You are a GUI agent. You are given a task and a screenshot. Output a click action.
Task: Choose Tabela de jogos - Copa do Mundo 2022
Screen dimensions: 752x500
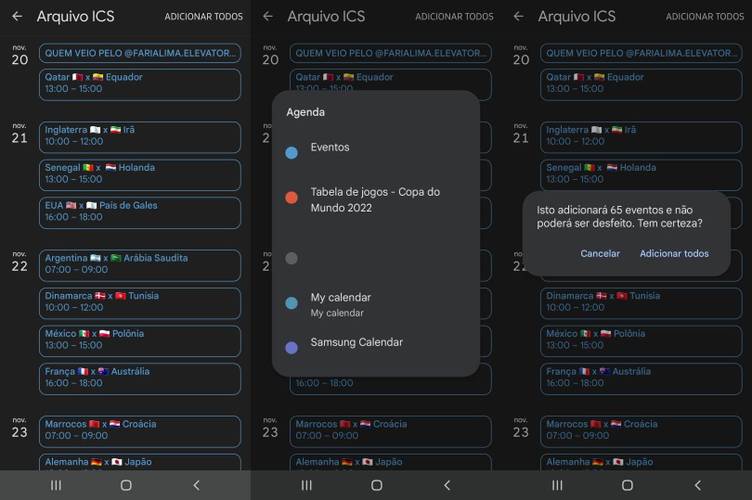click(x=376, y=199)
